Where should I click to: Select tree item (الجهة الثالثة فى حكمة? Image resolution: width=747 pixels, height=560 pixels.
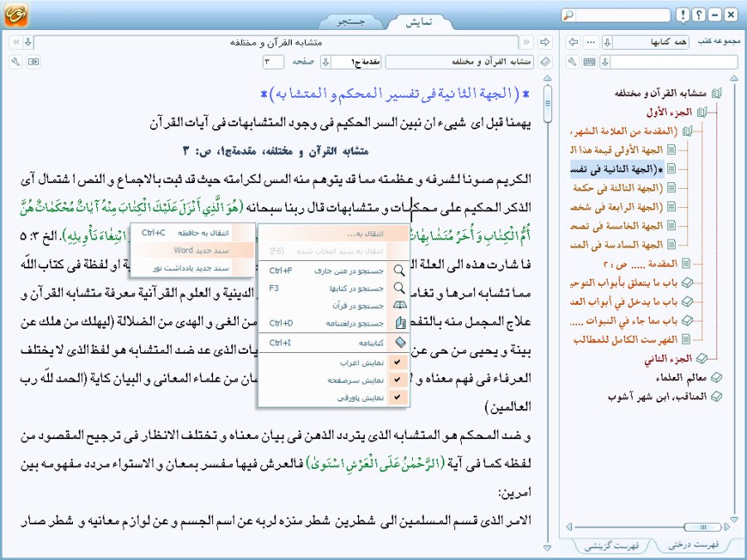pyautogui.click(x=618, y=187)
